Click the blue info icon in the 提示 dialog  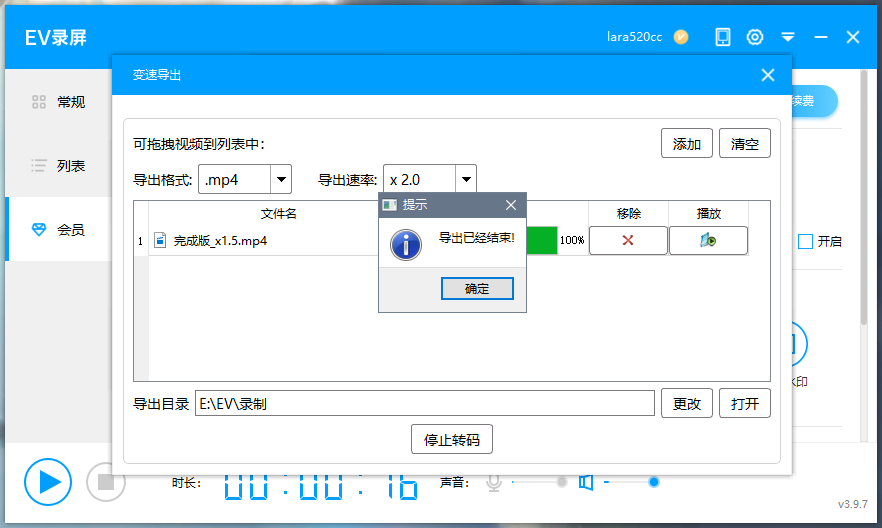point(406,245)
